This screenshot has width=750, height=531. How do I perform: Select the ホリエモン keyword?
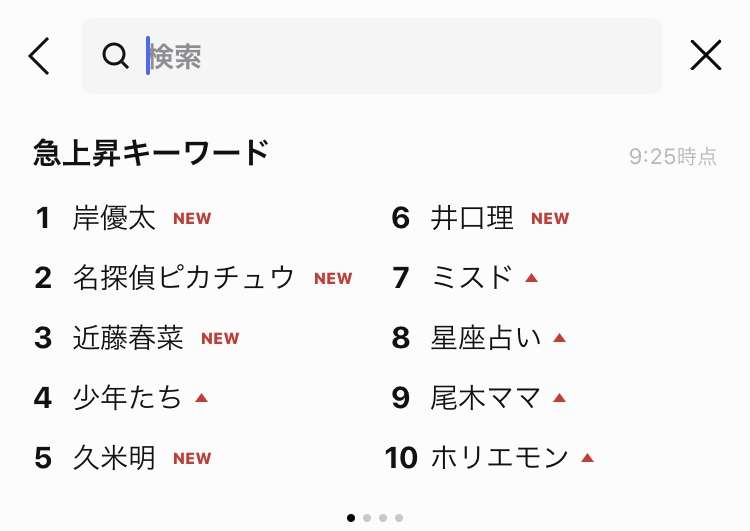(499, 458)
